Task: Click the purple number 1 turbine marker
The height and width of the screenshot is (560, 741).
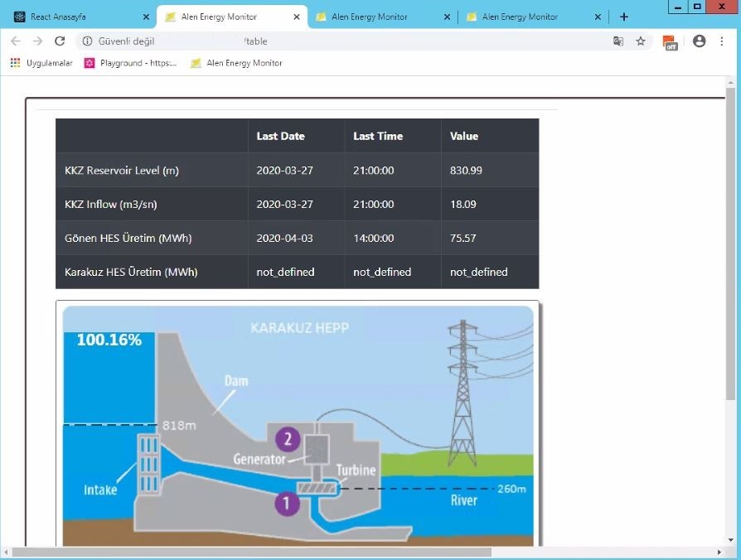Action: click(x=287, y=502)
